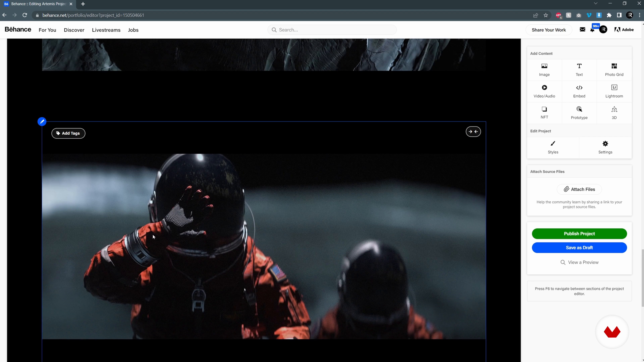Share this page from address bar
This screenshot has width=644, height=362.
[535, 15]
